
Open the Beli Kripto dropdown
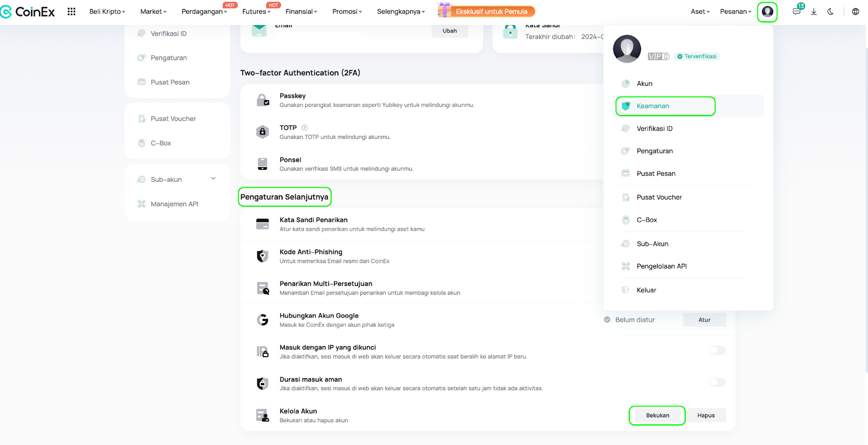(x=107, y=11)
